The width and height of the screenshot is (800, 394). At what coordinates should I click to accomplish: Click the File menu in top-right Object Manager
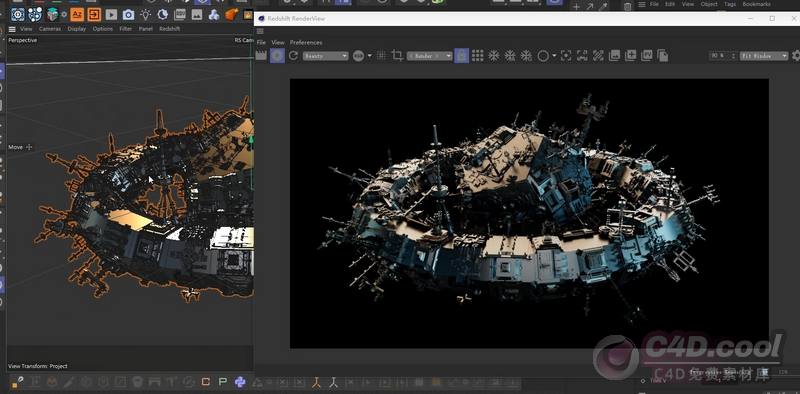coord(654,4)
